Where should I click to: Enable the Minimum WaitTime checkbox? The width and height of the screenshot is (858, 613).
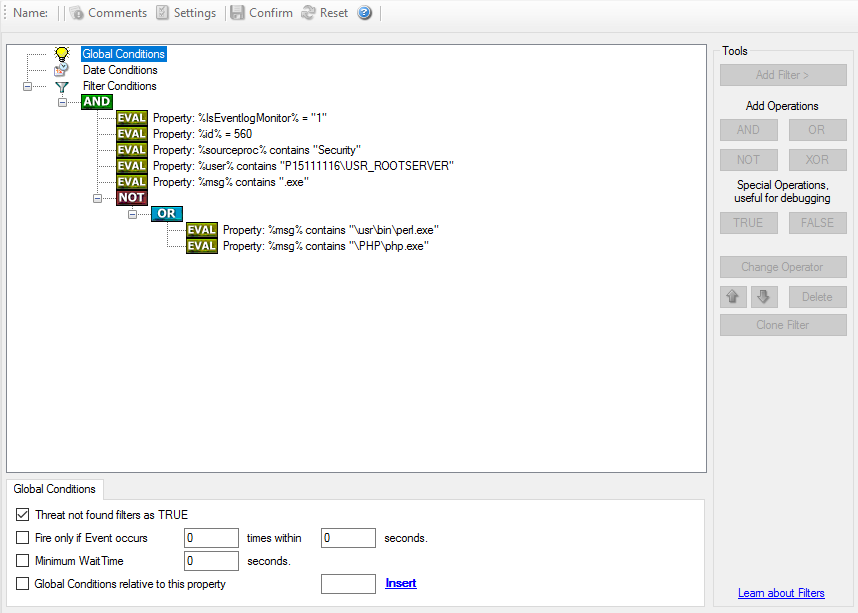(23, 561)
